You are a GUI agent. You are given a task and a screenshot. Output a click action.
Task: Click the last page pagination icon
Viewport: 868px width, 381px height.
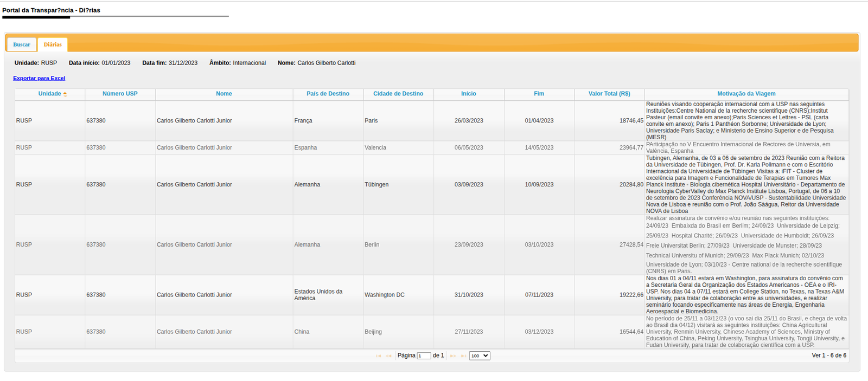(x=463, y=356)
